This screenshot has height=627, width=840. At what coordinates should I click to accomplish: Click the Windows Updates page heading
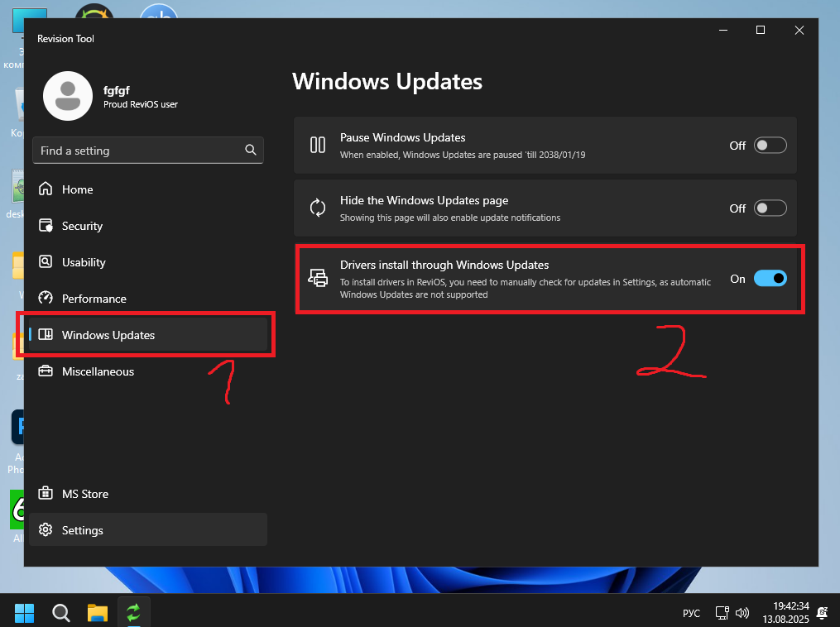[x=387, y=81]
